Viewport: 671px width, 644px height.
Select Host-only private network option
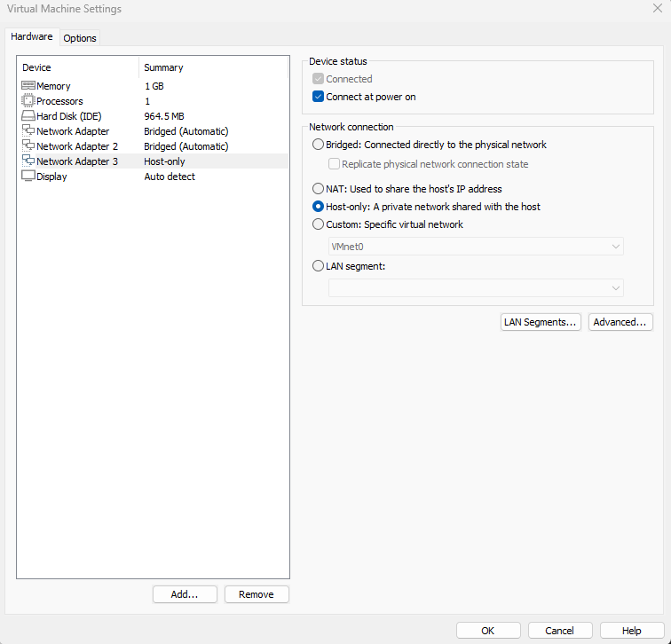(x=318, y=207)
